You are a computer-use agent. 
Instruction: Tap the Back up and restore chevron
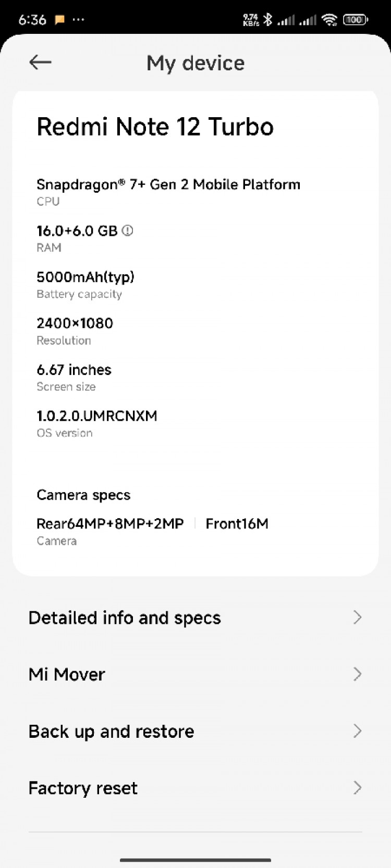[357, 731]
